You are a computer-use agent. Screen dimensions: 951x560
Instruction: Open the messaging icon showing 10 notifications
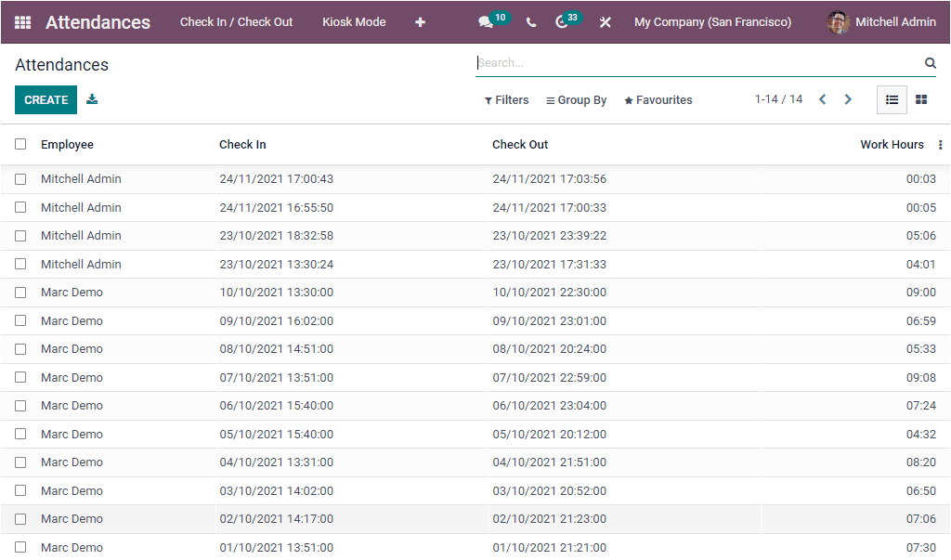486,22
